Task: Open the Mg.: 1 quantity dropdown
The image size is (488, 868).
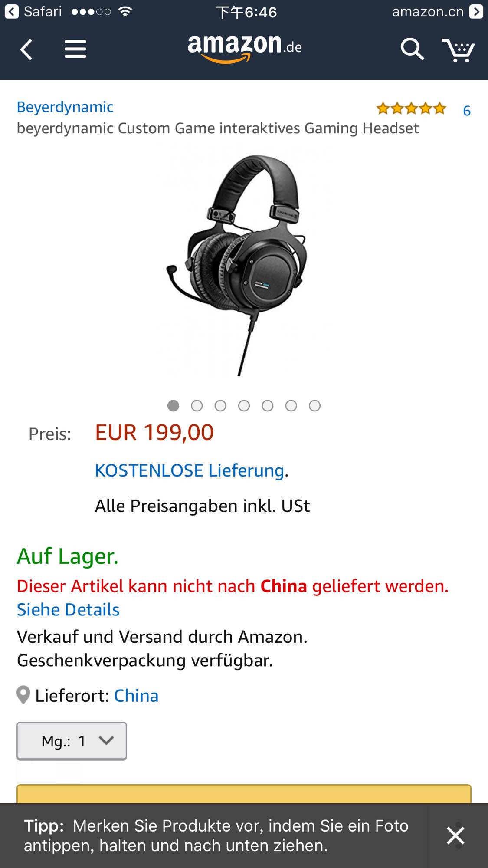Action: click(x=72, y=741)
